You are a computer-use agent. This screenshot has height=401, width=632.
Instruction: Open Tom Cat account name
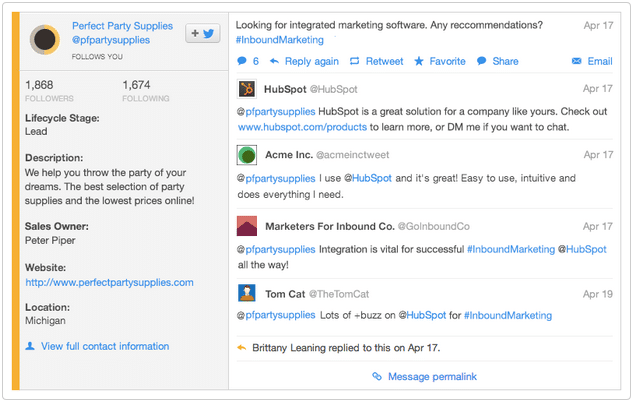pos(285,294)
